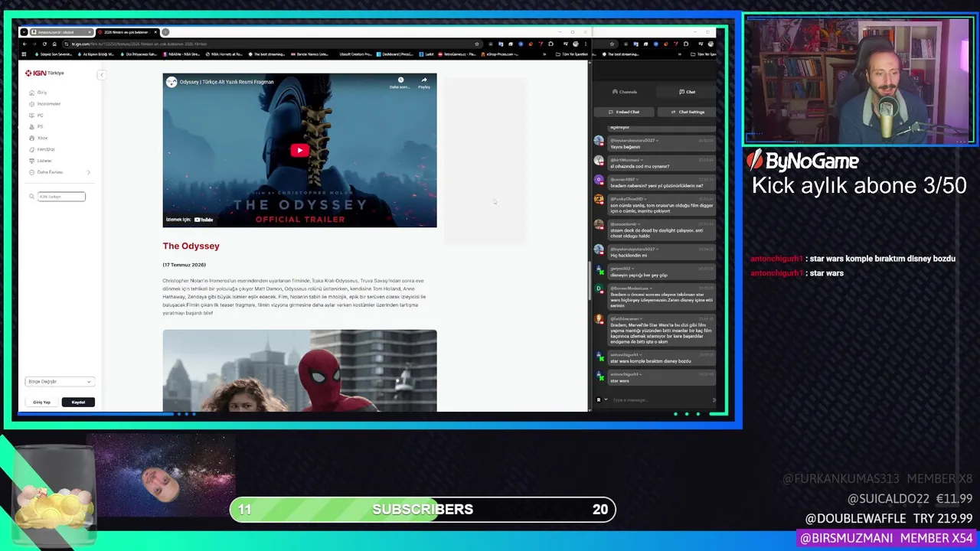Open the left browser's Tüm Yer İşaretleri folder
Viewport: 980px width, 551px height.
pyautogui.click(x=571, y=54)
